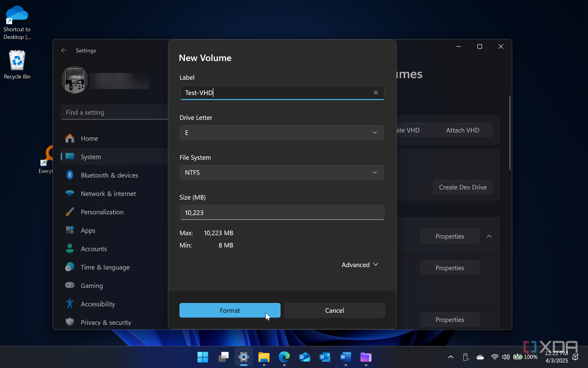Screen dimensions: 588x368
Task: Open second Properties button
Action: (450, 268)
